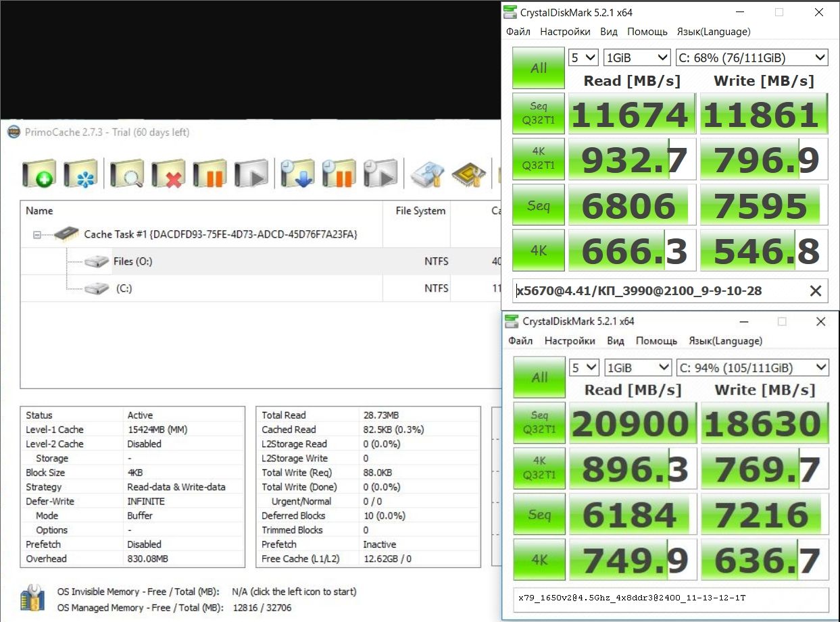The width and height of the screenshot is (840, 622).
Task: Run the 4K Q32T1 test in the top CrystalDiskMark
Action: click(539, 159)
